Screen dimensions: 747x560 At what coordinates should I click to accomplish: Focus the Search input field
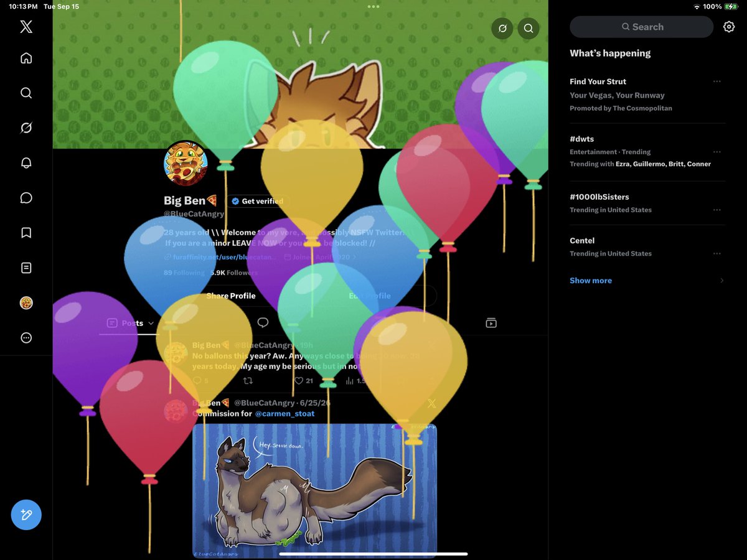tap(642, 27)
